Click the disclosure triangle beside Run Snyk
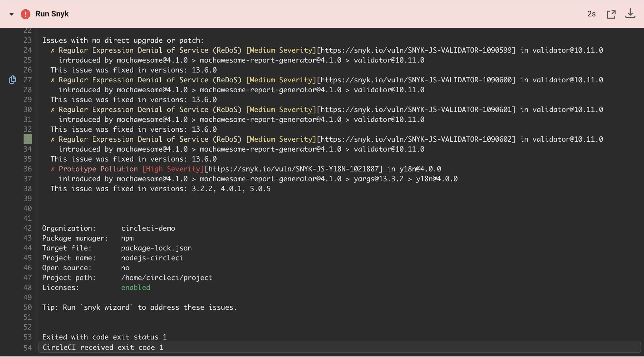Screen dimensions: 644x357 pyautogui.click(x=12, y=14)
